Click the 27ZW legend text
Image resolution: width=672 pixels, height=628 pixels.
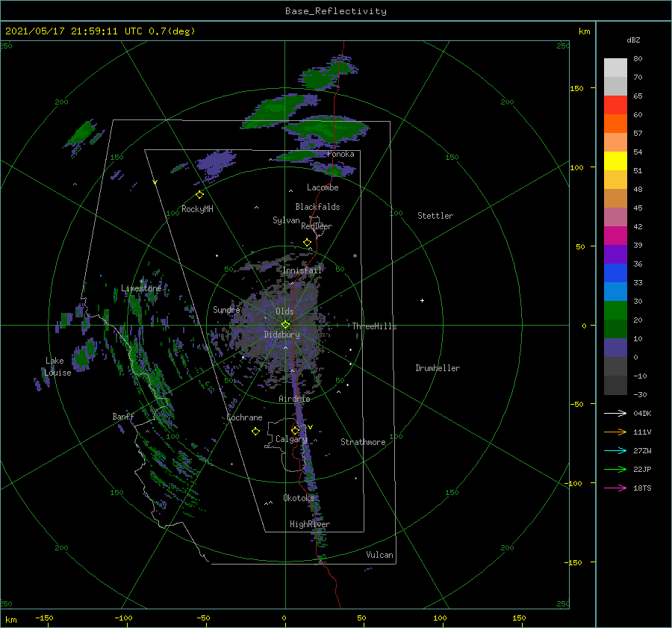(x=642, y=450)
